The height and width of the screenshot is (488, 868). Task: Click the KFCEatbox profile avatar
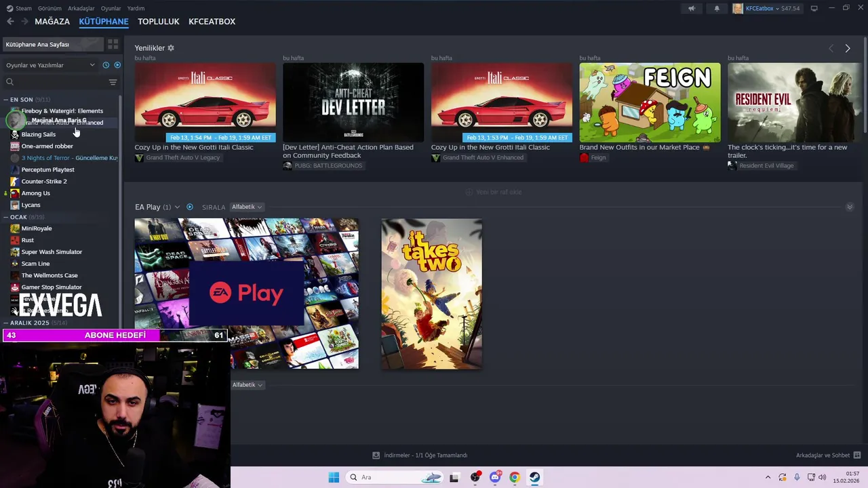point(738,8)
